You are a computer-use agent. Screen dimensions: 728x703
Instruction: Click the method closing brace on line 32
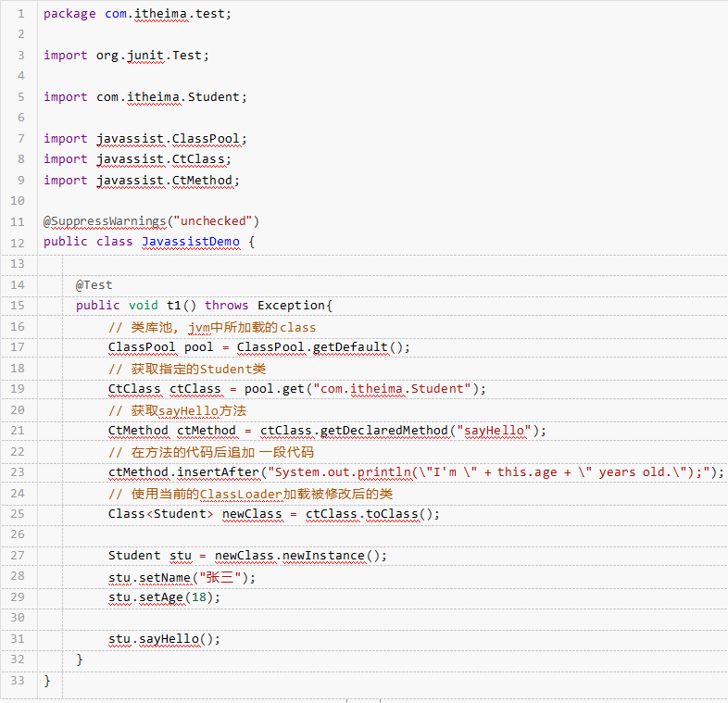pyautogui.click(x=80, y=659)
